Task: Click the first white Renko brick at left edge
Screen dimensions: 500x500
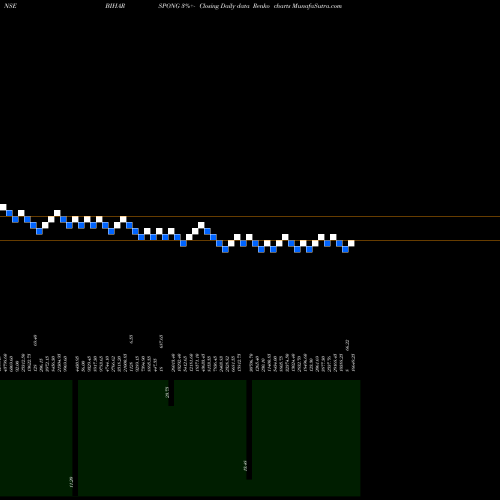Action: [x=3, y=207]
